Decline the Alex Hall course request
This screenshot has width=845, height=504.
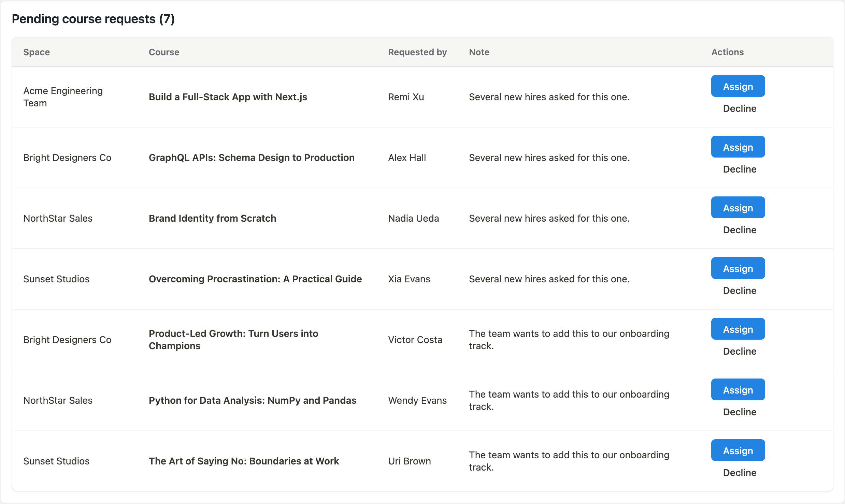pyautogui.click(x=740, y=169)
